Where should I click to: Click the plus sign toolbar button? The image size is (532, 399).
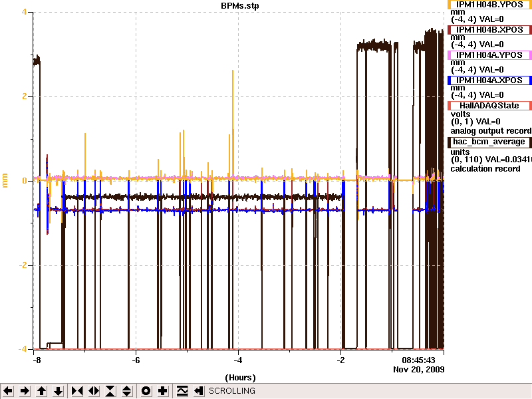pyautogui.click(x=162, y=391)
